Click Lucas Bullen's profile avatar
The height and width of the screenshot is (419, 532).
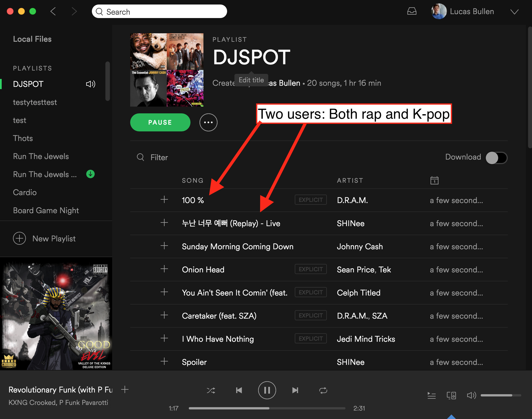439,11
